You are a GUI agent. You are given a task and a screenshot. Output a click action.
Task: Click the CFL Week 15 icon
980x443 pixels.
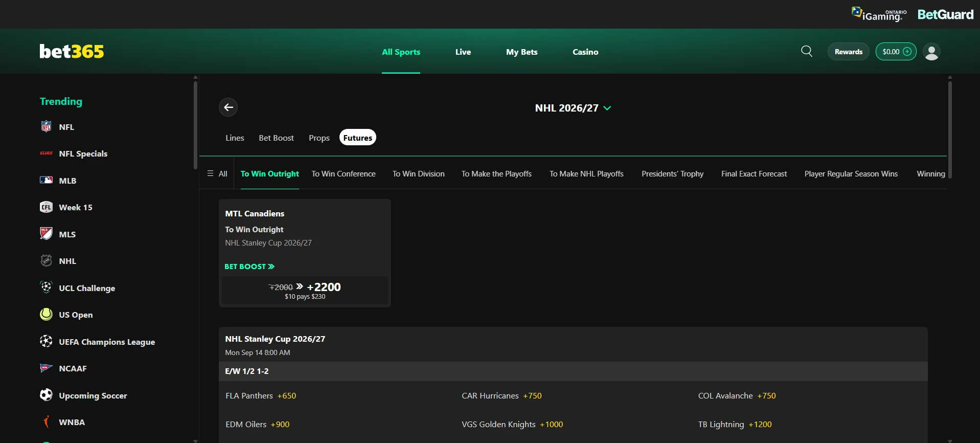pos(46,207)
